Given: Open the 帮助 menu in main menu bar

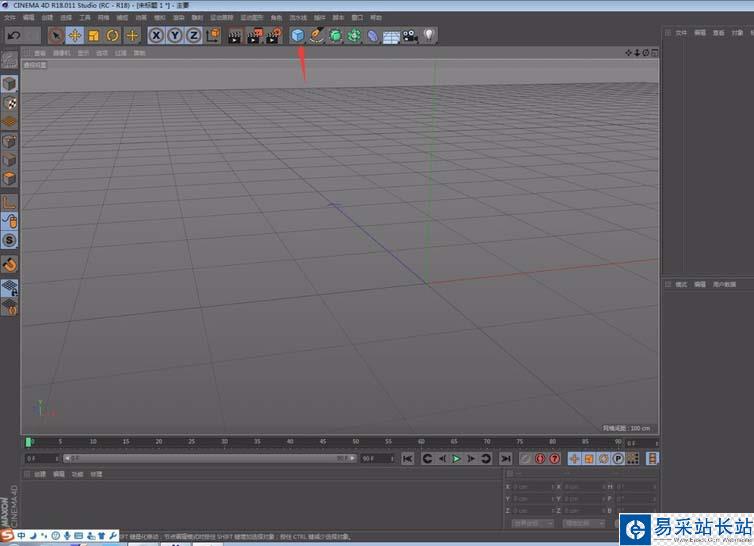Looking at the screenshot, I should [x=376, y=17].
